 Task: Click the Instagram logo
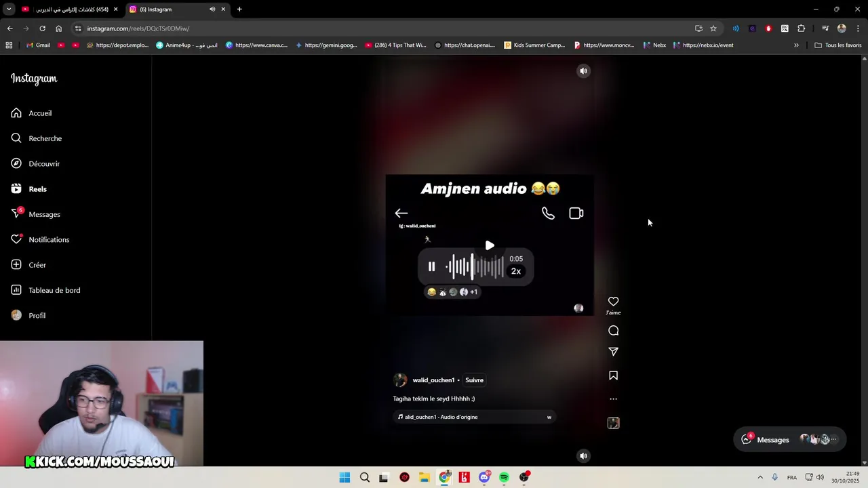coord(34,79)
